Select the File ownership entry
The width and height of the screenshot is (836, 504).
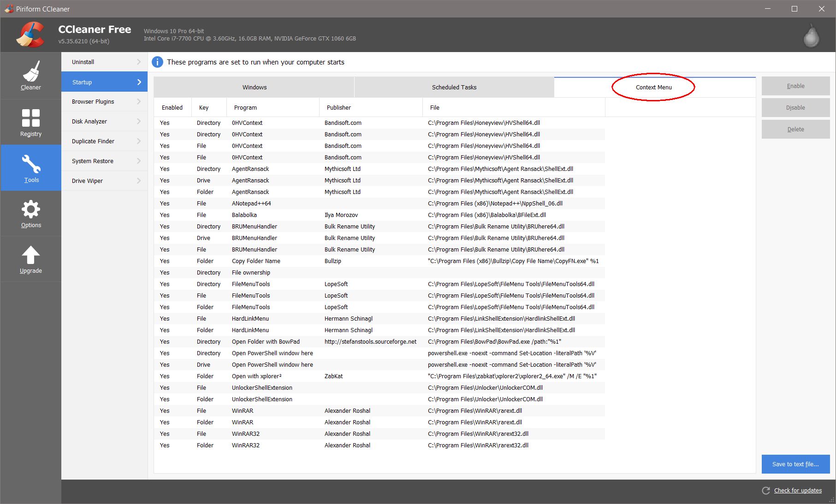tap(251, 273)
